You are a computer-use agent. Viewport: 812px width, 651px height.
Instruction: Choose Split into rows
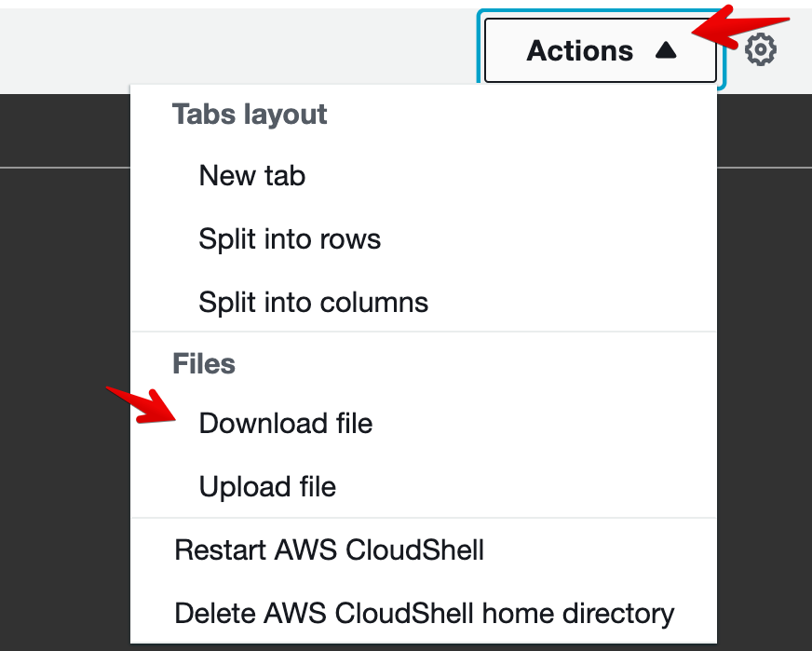click(x=290, y=239)
